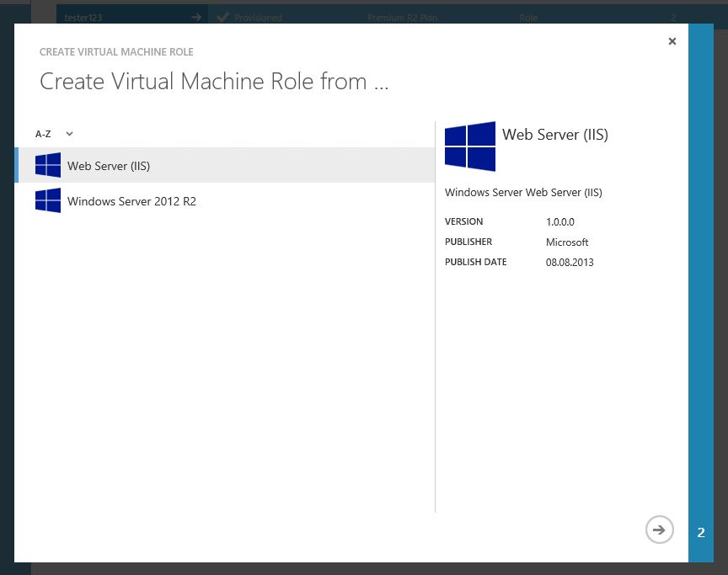728x575 pixels.
Task: Click the CREATE VIRTUAL MACHINE ROLE breadcrumb label
Action: 116,51
